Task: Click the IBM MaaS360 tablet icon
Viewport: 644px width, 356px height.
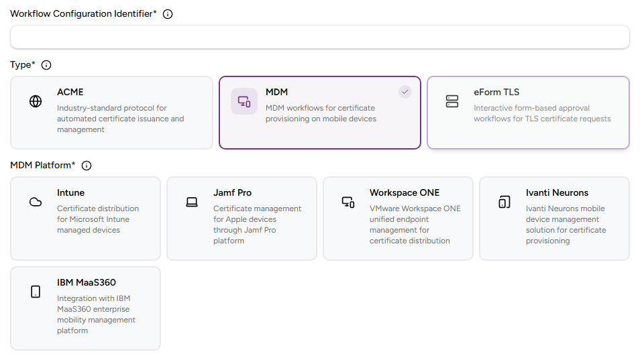Action: 36,292
